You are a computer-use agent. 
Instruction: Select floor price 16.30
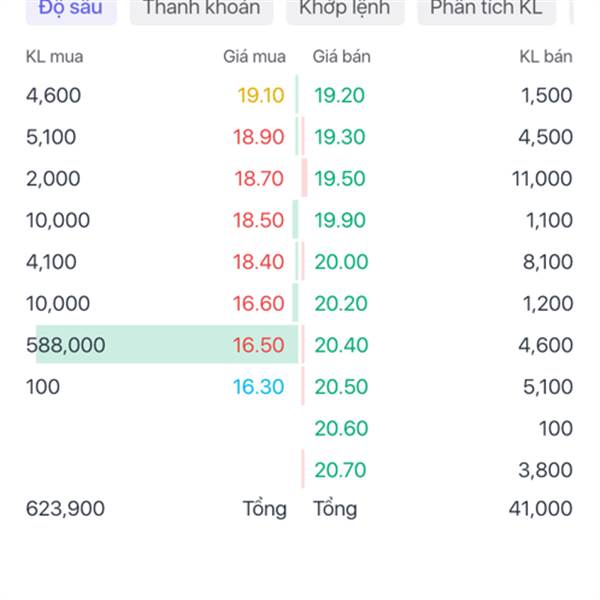[x=259, y=387]
